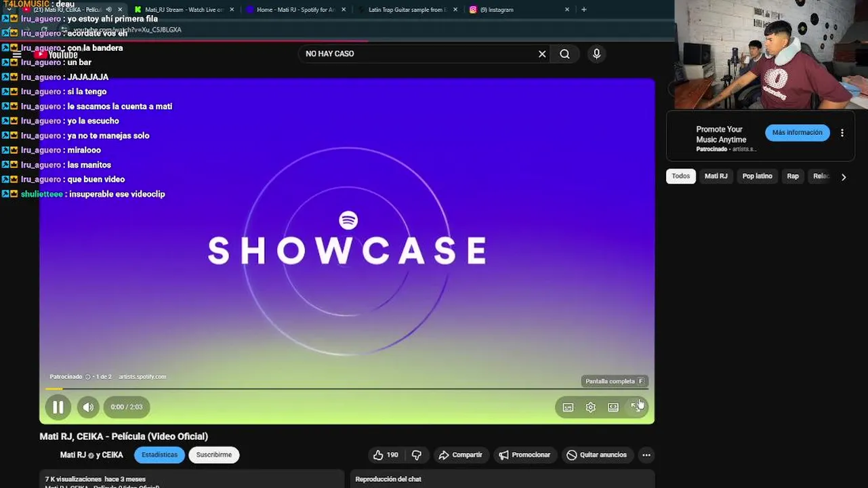868x488 pixels.
Task: Select the Mati RJ filter chip
Action: click(716, 176)
